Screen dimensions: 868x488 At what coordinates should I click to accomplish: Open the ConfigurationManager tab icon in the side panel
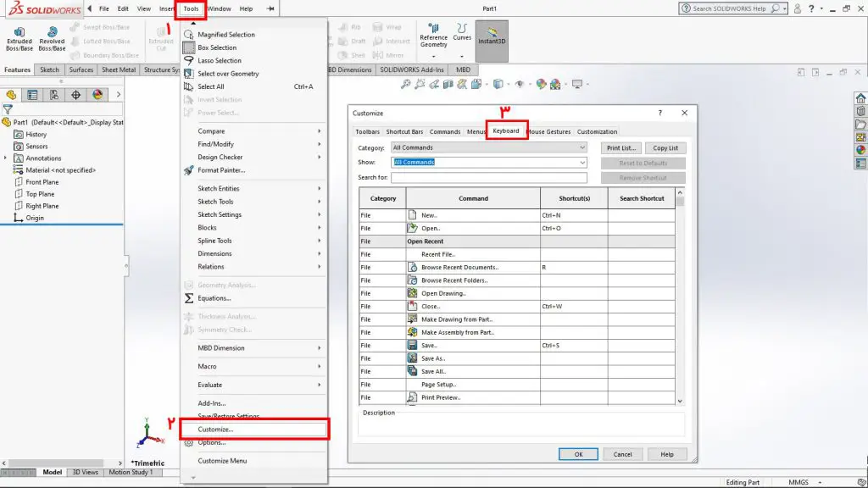[x=53, y=95]
